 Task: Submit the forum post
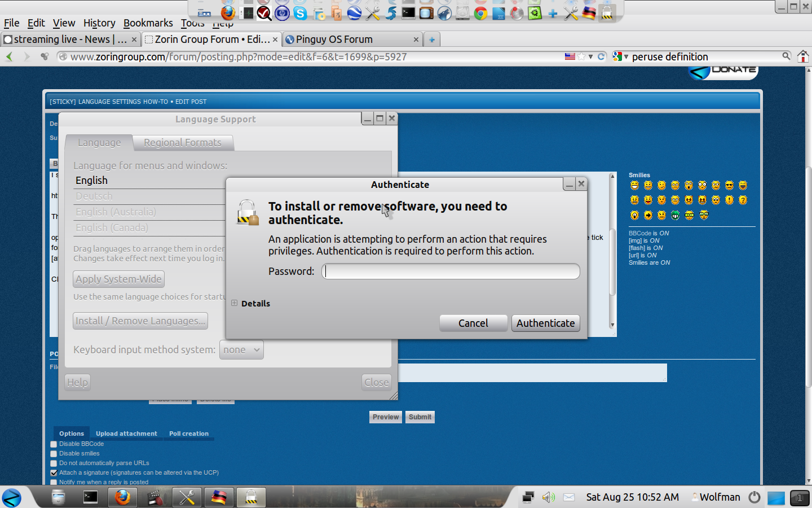pos(420,417)
